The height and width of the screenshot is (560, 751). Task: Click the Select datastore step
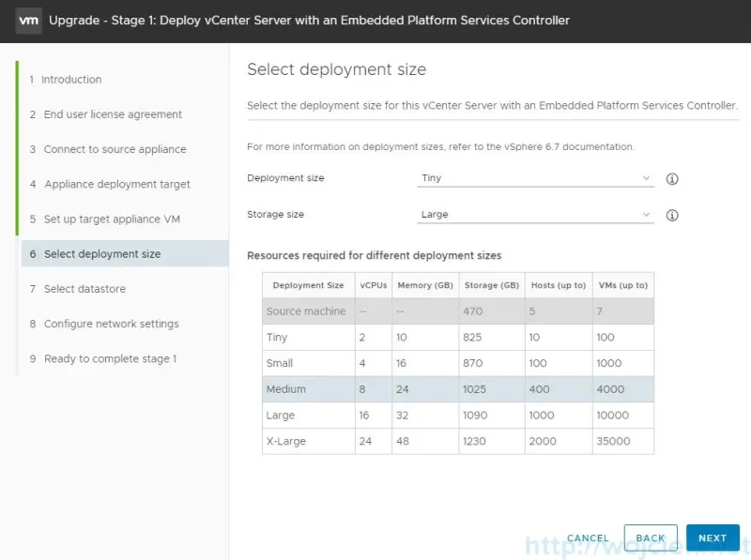[x=84, y=289]
